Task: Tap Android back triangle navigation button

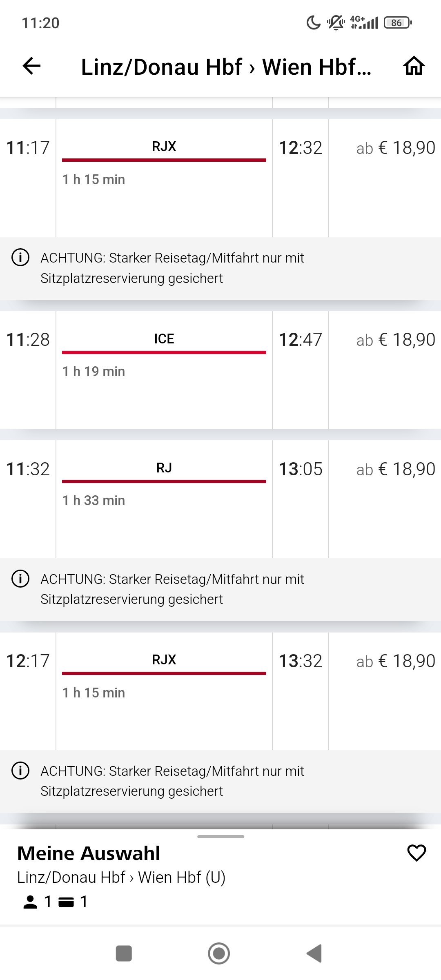Action: click(x=314, y=953)
